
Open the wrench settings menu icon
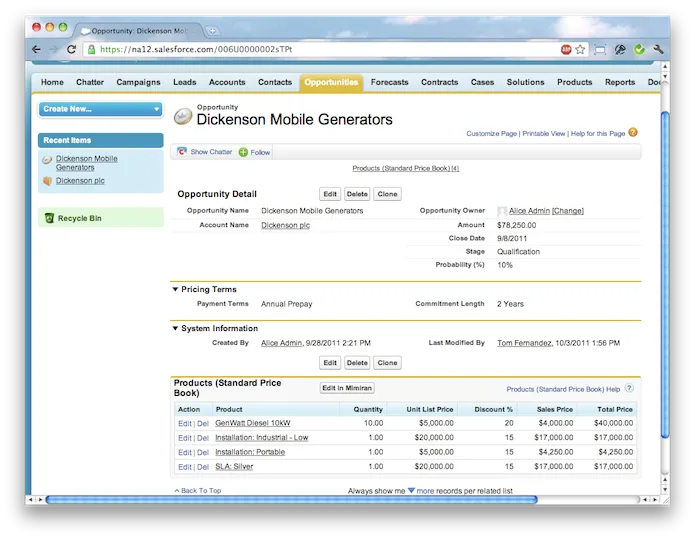pos(659,49)
